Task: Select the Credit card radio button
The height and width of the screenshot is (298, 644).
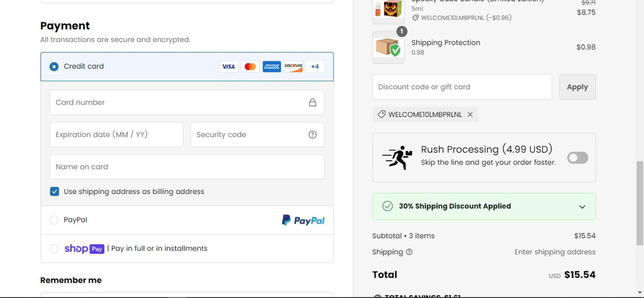Action: [x=54, y=67]
